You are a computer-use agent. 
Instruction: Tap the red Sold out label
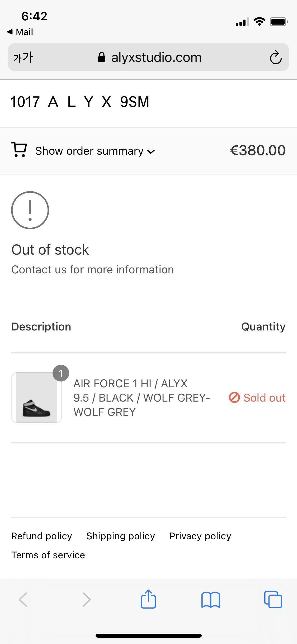[257, 398]
